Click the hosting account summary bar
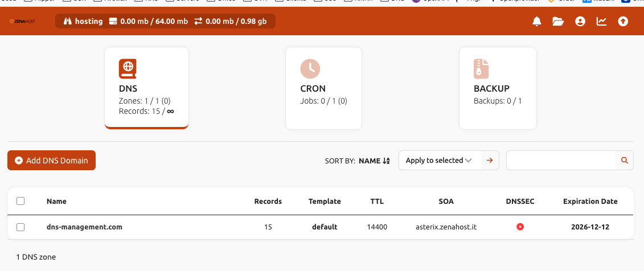644x271 pixels. 166,22
